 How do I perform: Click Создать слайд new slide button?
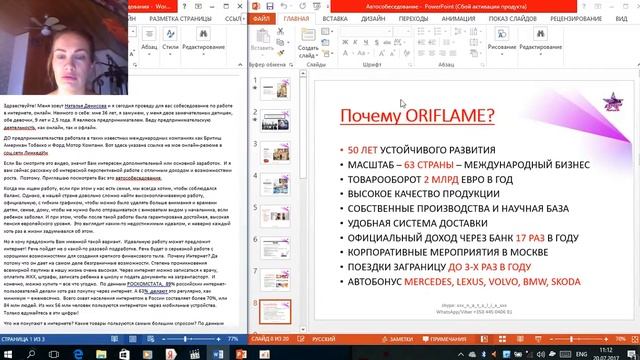(x=308, y=43)
